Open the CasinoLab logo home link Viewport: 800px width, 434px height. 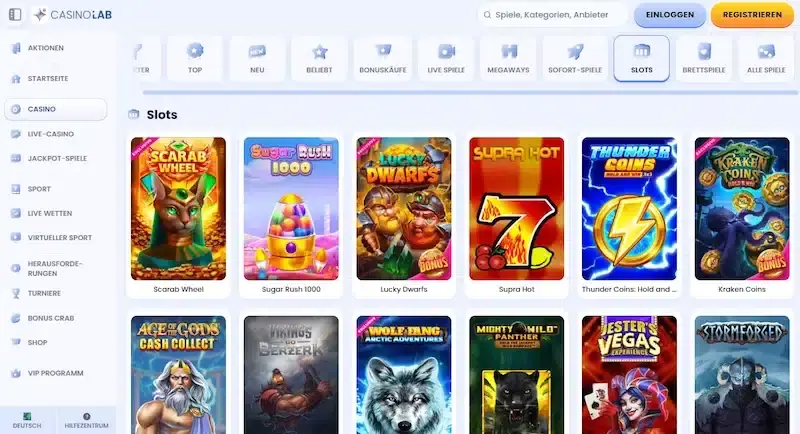(x=72, y=15)
